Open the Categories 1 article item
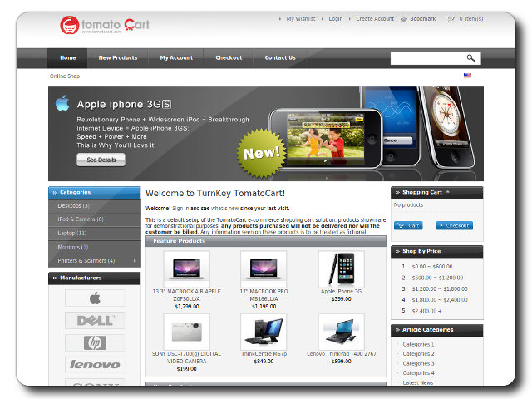Image resolution: width=532 pixels, height=399 pixels. (418, 344)
